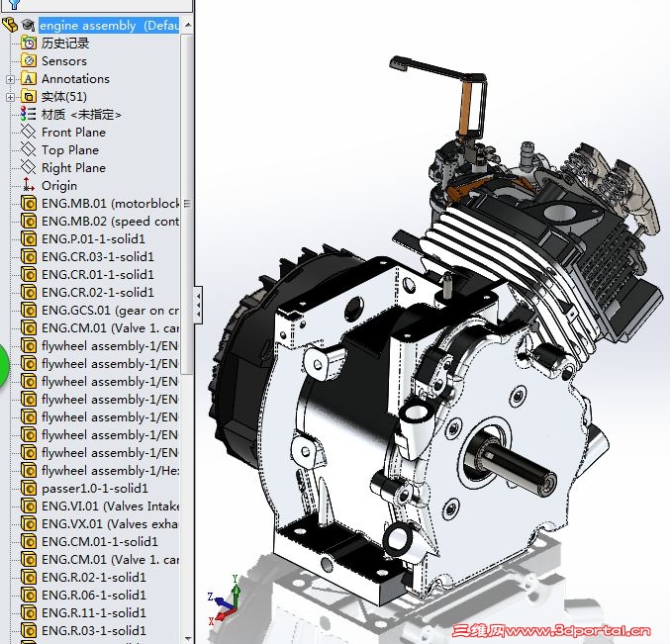The image size is (670, 644).
Task: Click the 历史记录 clock folder icon
Action: (x=29, y=44)
